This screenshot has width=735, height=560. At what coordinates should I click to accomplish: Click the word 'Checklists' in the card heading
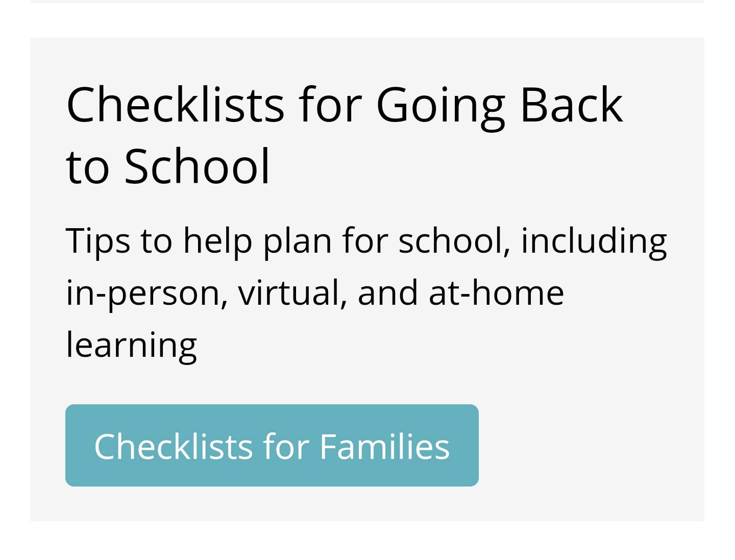(175, 105)
